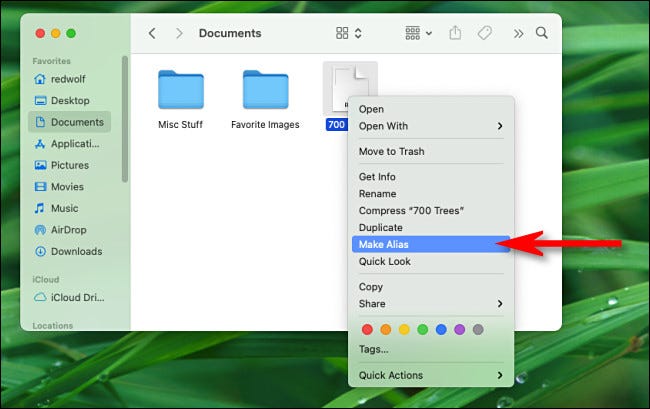This screenshot has height=409, width=650.
Task: Open the Finder search magnifier
Action: 542,33
